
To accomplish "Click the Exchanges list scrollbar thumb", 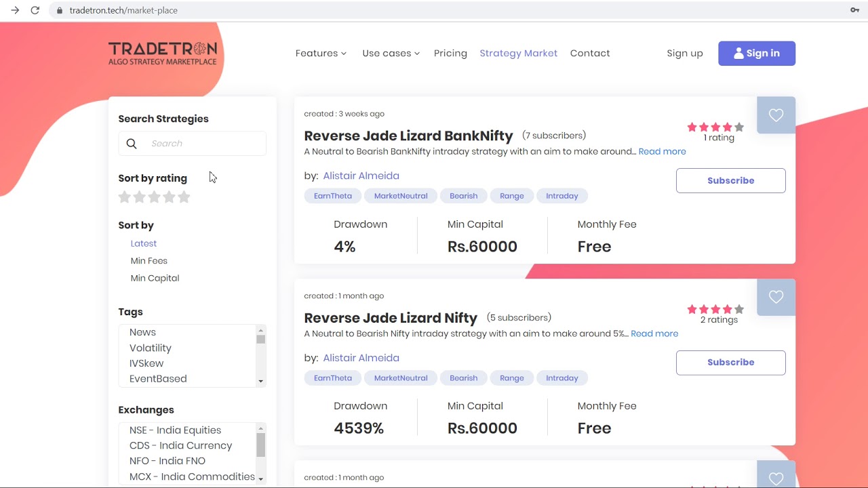I will tap(260, 445).
